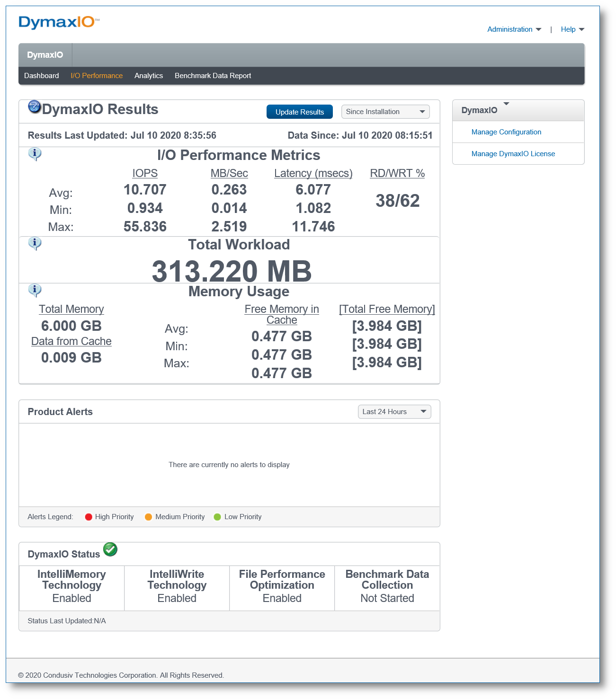Click the RD/WRT % column heading
This screenshot has width=616, height=699.
(x=397, y=173)
